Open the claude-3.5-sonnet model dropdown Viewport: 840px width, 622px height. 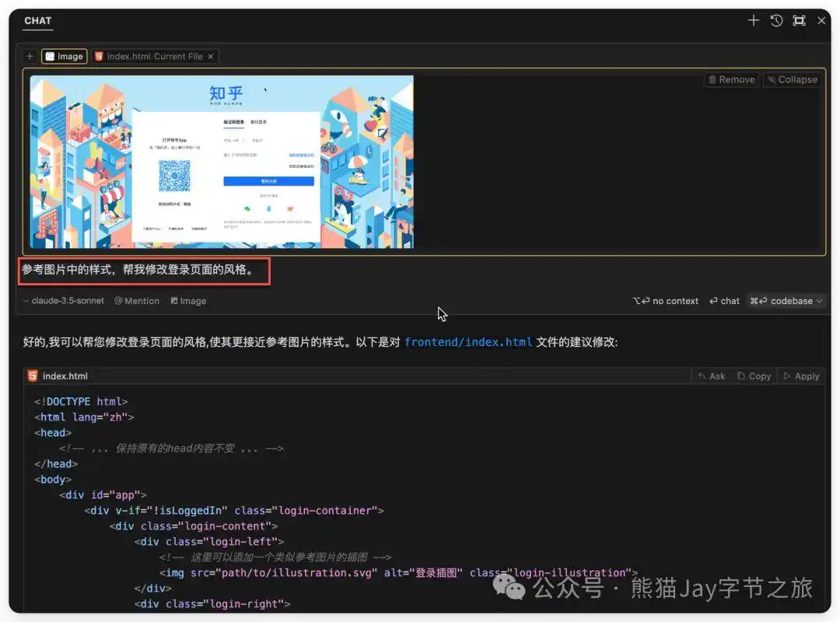tap(62, 301)
